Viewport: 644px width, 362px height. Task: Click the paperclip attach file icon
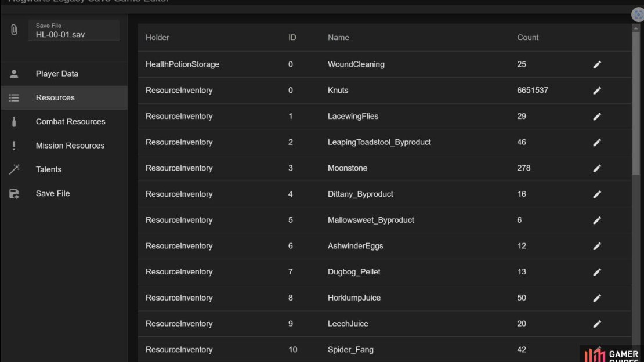point(14,30)
